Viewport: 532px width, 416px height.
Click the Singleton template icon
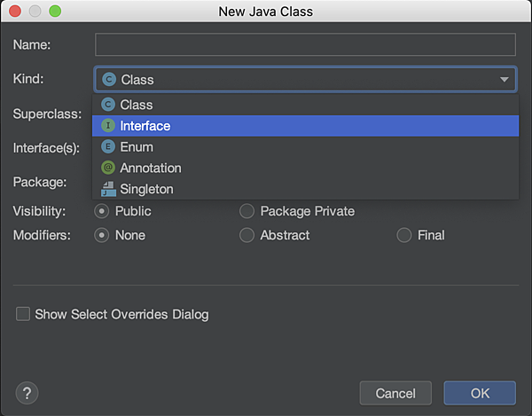point(108,189)
